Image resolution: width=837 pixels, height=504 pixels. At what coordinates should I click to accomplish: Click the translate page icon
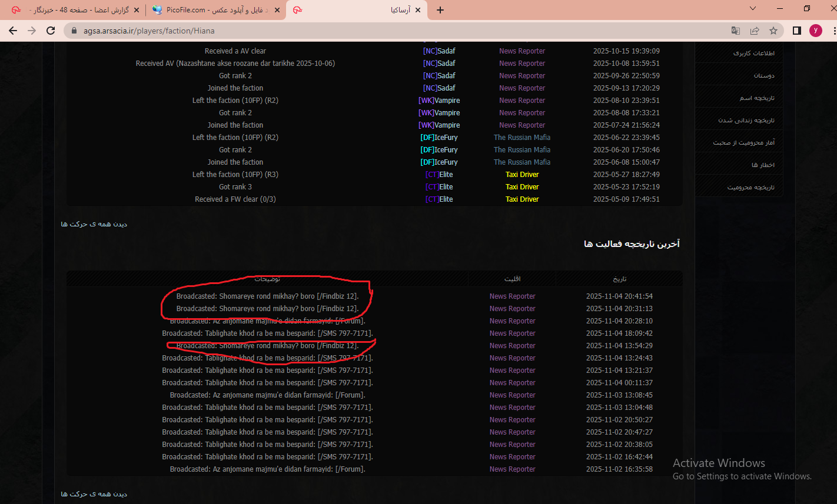pyautogui.click(x=735, y=31)
